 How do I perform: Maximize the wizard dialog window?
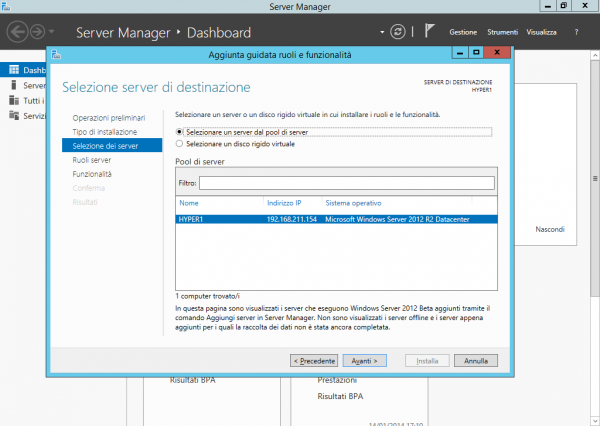click(x=476, y=52)
